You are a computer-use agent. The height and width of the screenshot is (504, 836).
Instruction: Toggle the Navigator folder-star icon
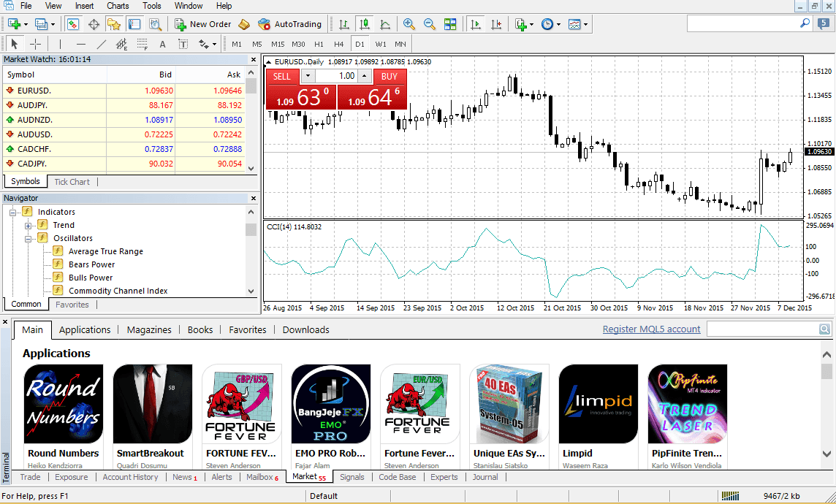click(113, 24)
